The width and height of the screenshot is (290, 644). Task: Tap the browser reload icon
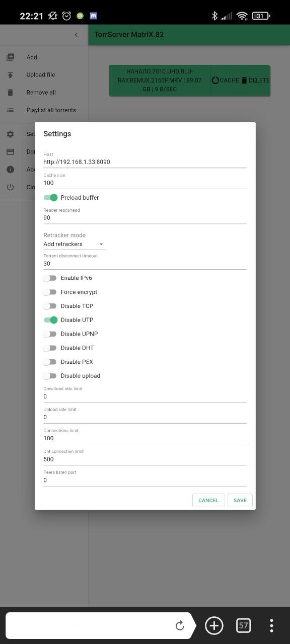tap(180, 625)
